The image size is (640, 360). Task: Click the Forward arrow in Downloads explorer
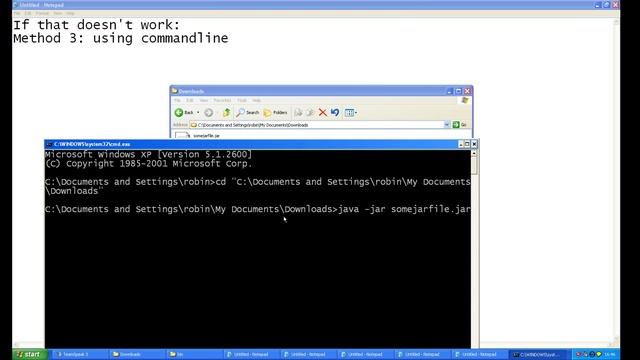209,113
